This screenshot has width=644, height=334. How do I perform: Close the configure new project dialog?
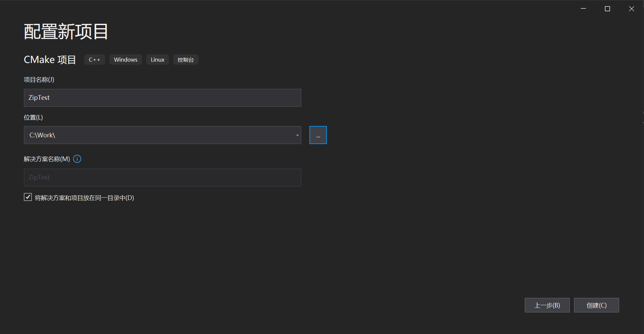tap(631, 9)
